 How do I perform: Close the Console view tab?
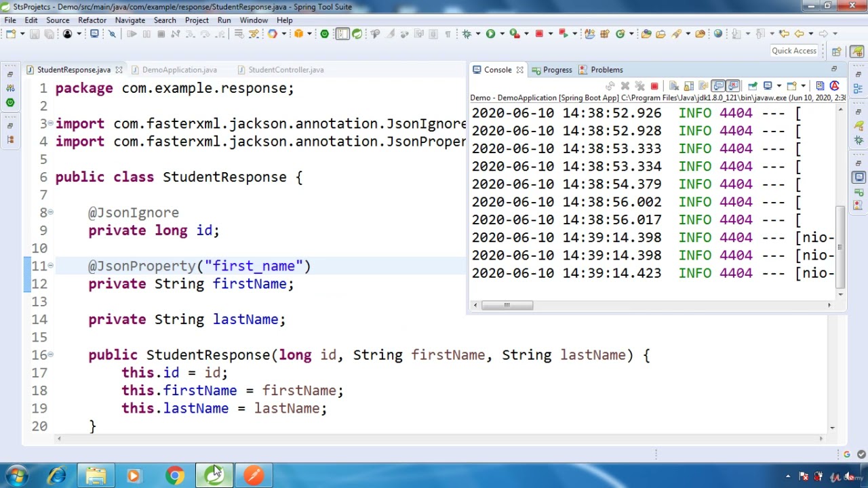pos(519,70)
